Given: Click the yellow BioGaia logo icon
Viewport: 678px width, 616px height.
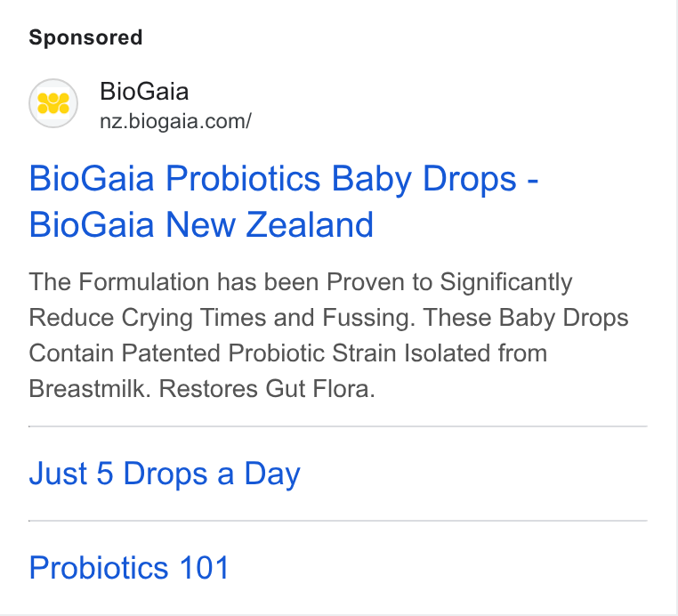Looking at the screenshot, I should [x=53, y=103].
